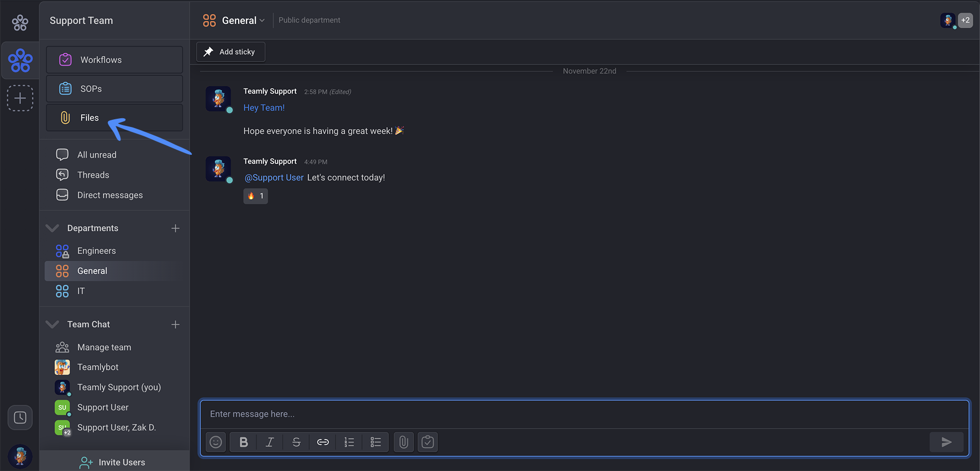Click the All unread chat bubble icon
The height and width of the screenshot is (471, 980).
click(62, 155)
